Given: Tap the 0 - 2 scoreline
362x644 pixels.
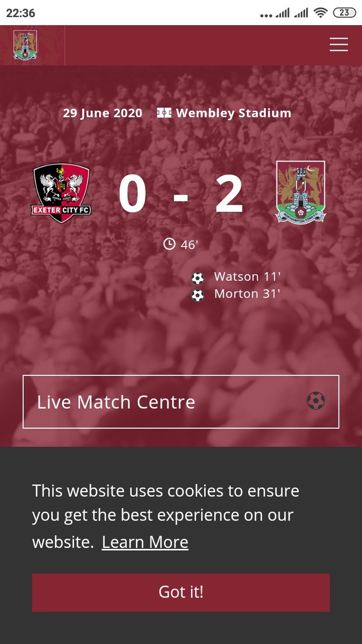Looking at the screenshot, I should [x=181, y=194].
